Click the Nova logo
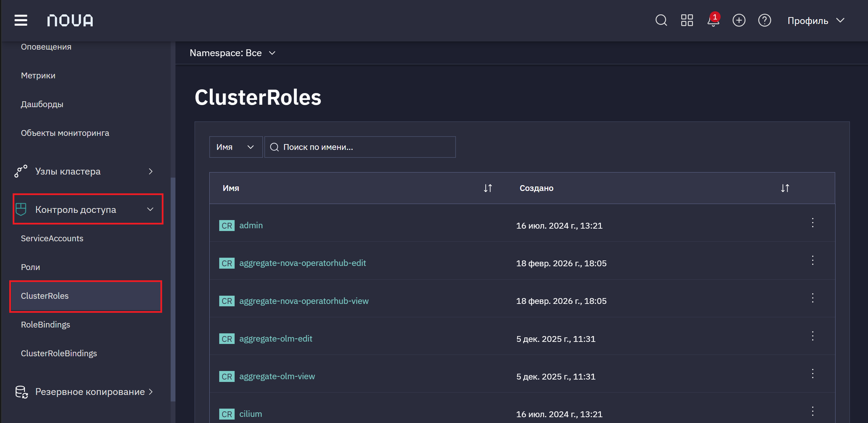This screenshot has height=423, width=868. (70, 20)
